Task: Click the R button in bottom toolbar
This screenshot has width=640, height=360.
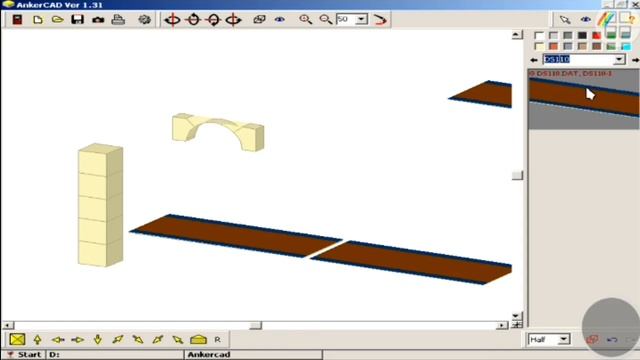Action: point(217,340)
